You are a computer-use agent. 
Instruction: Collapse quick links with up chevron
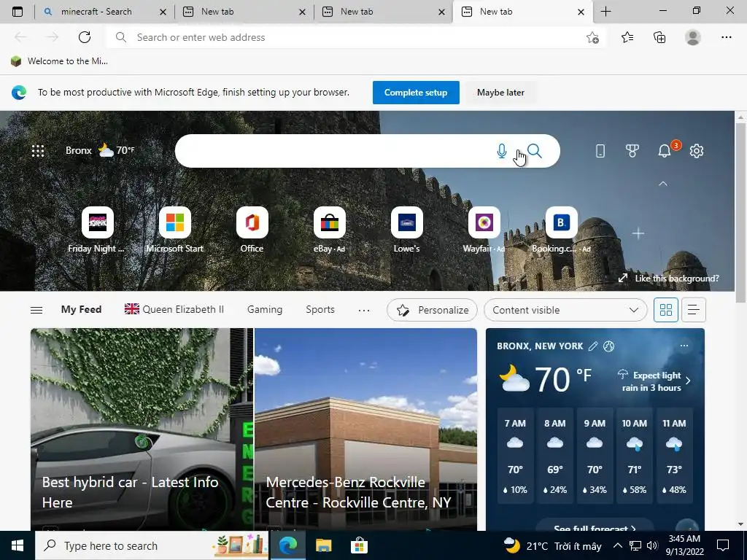coord(662,184)
